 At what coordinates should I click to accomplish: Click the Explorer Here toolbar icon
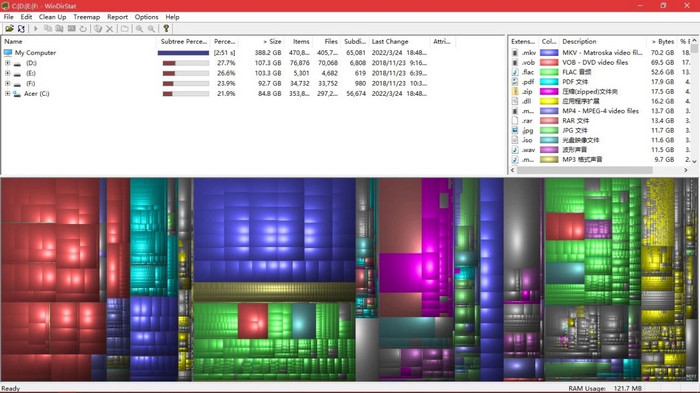pyautogui.click(x=59, y=29)
